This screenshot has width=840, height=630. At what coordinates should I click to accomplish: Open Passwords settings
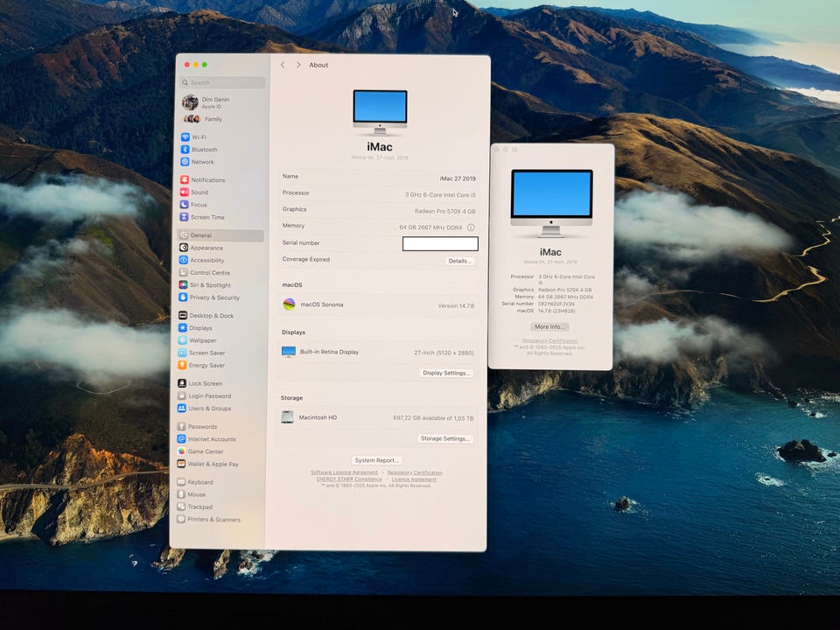coord(197,426)
